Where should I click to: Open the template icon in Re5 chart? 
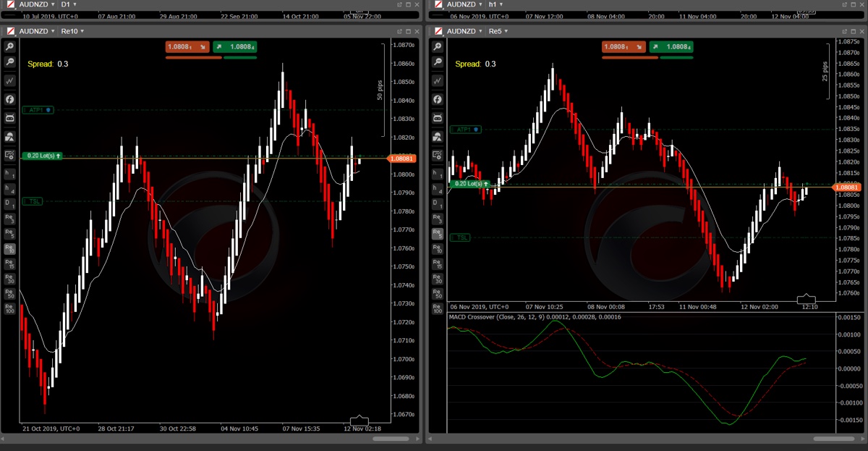coord(437,136)
